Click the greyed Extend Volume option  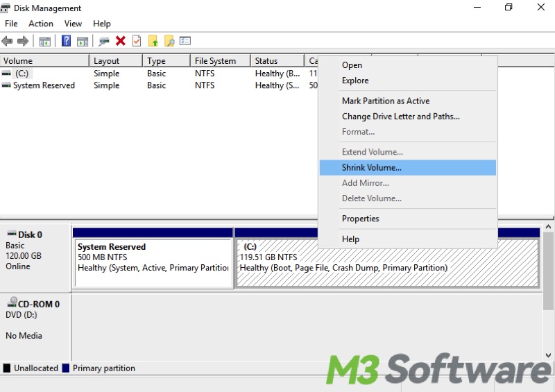point(408,152)
